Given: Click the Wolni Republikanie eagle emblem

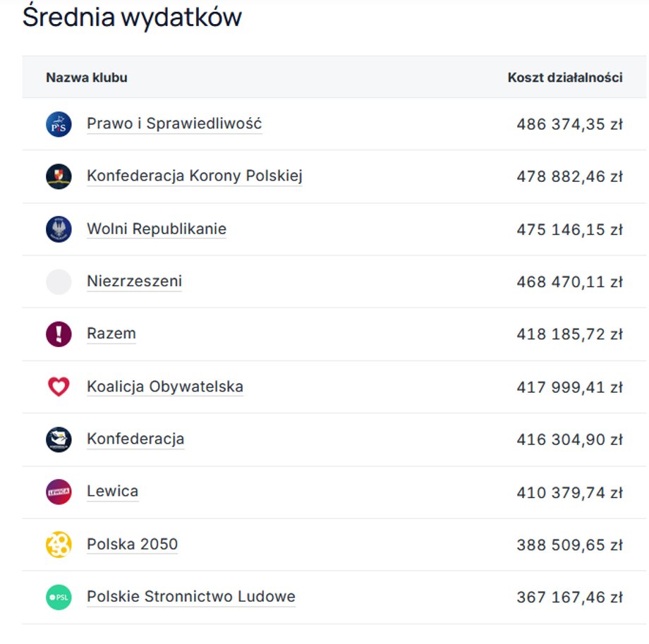Looking at the screenshot, I should (59, 229).
